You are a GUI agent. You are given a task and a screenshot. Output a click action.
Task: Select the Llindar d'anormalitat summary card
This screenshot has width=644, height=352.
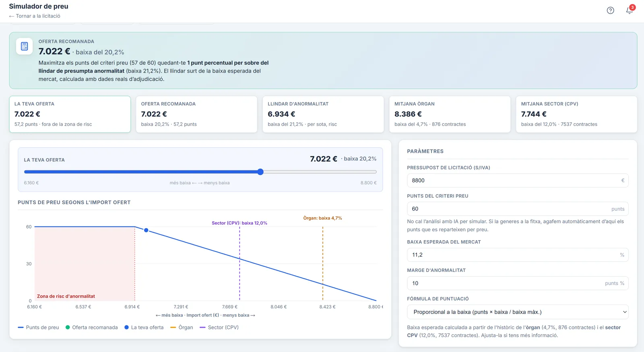(x=323, y=114)
